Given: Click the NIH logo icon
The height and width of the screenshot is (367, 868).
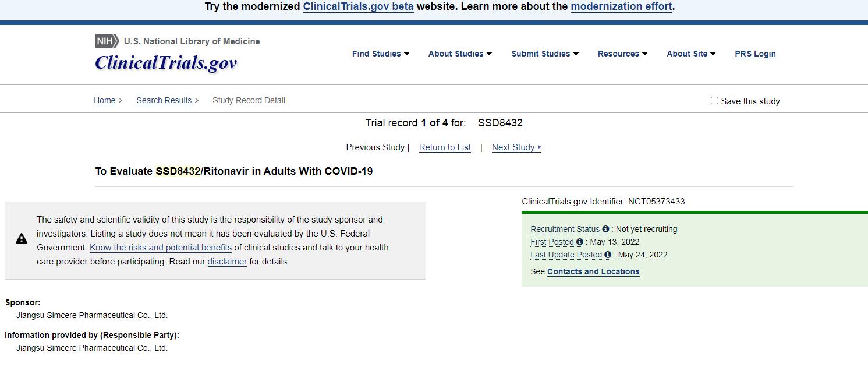Looking at the screenshot, I should click(107, 41).
